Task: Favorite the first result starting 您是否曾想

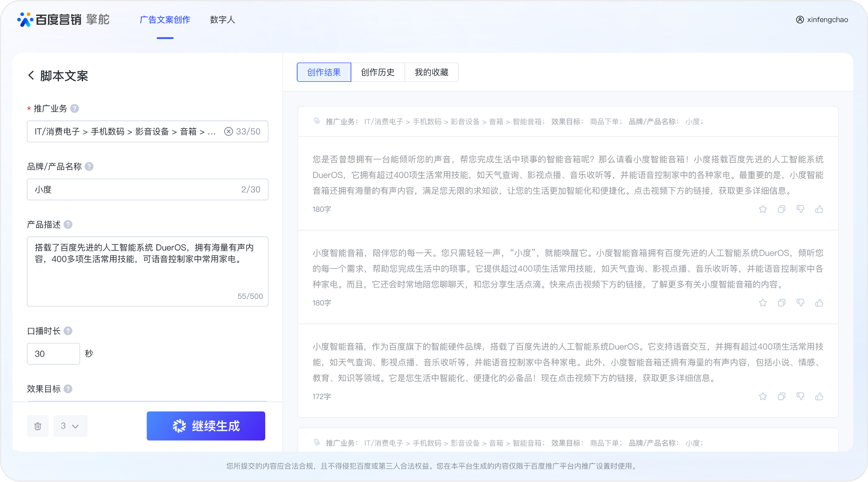Action: point(763,209)
